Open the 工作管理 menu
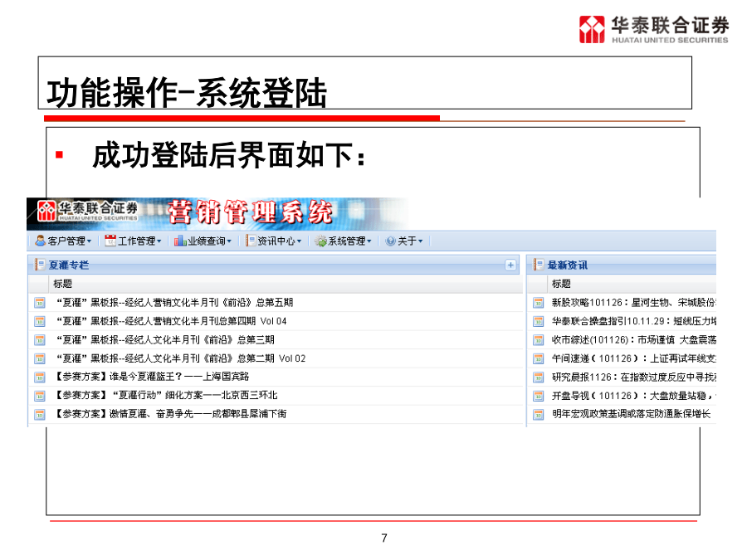Screen dimensions: 747x560 click(133, 241)
